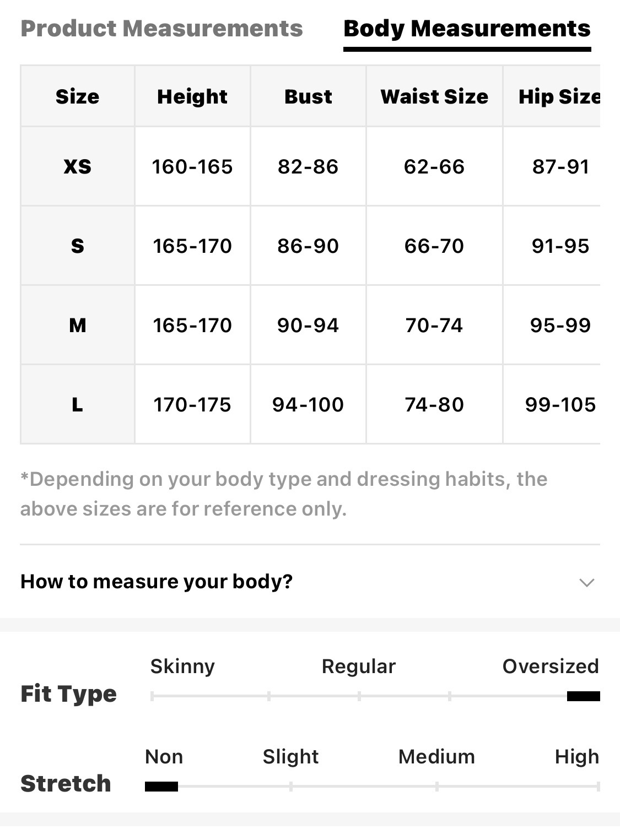Tap the Hip Size column header
Image resolution: width=620 pixels, height=840 pixels.
pos(559,96)
